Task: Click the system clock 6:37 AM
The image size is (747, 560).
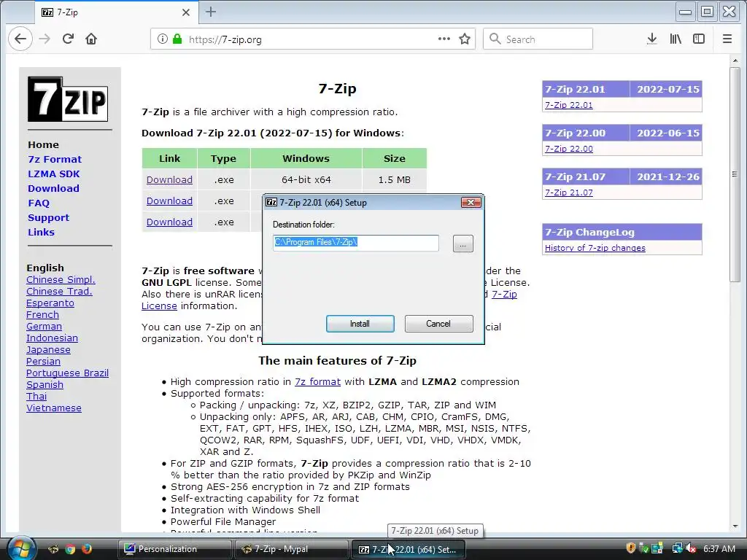Action: (x=719, y=548)
